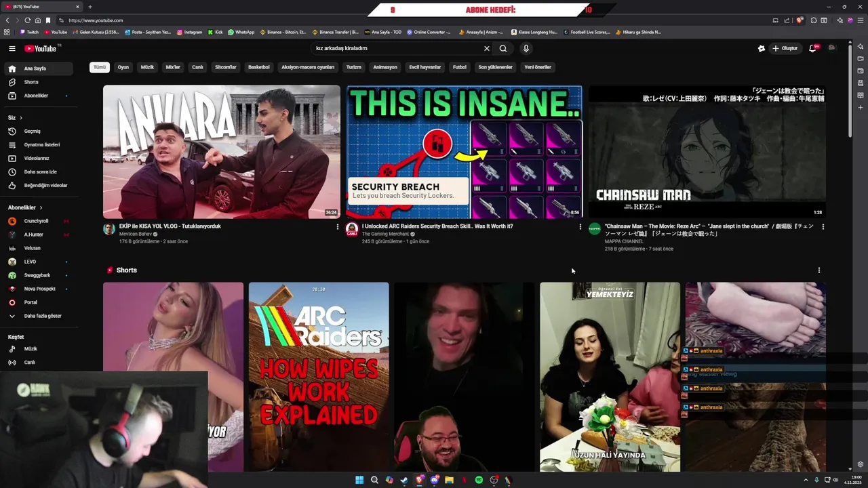The width and height of the screenshot is (868, 488).
Task: Go to Ana Sayfa in sidebar
Action: (38, 68)
